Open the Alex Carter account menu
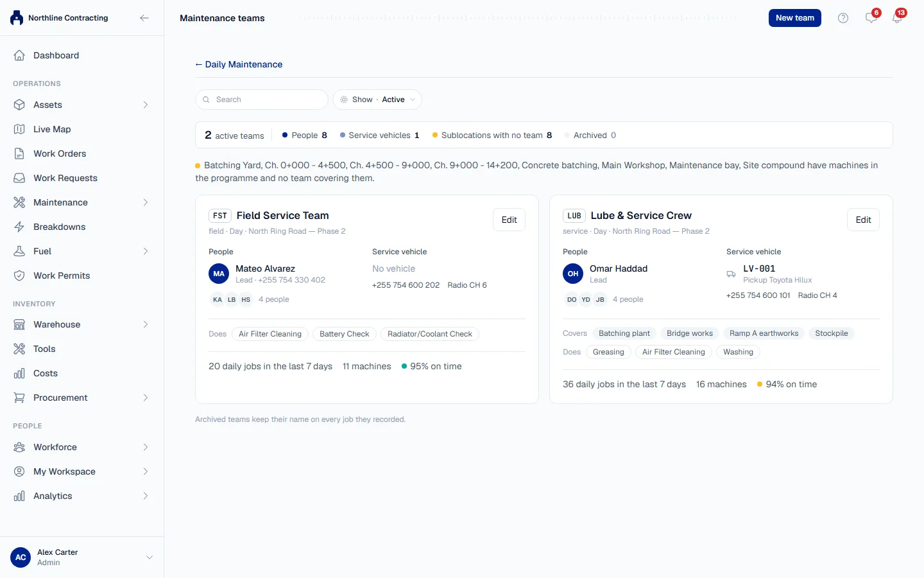924x578 pixels. point(82,557)
